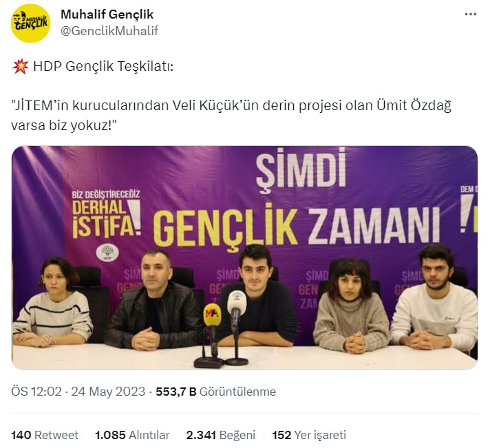Click the 152 Yer işareti bookmarks count

click(x=309, y=435)
